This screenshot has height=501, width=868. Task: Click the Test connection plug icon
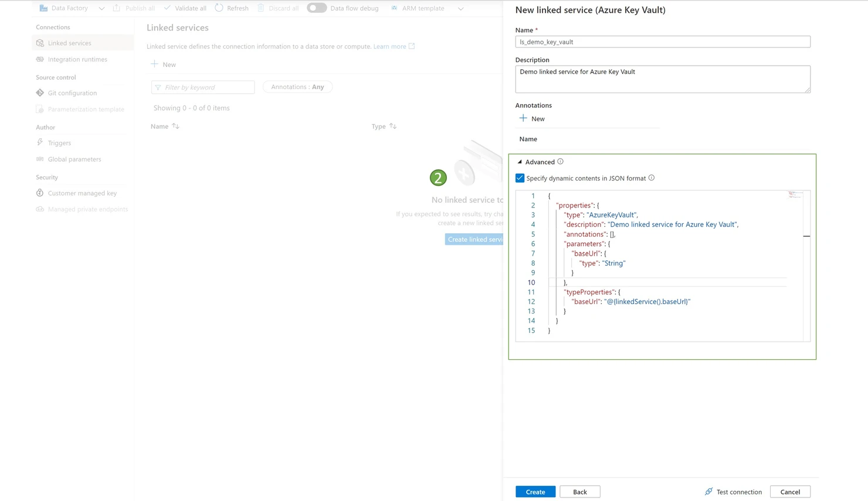pyautogui.click(x=708, y=492)
